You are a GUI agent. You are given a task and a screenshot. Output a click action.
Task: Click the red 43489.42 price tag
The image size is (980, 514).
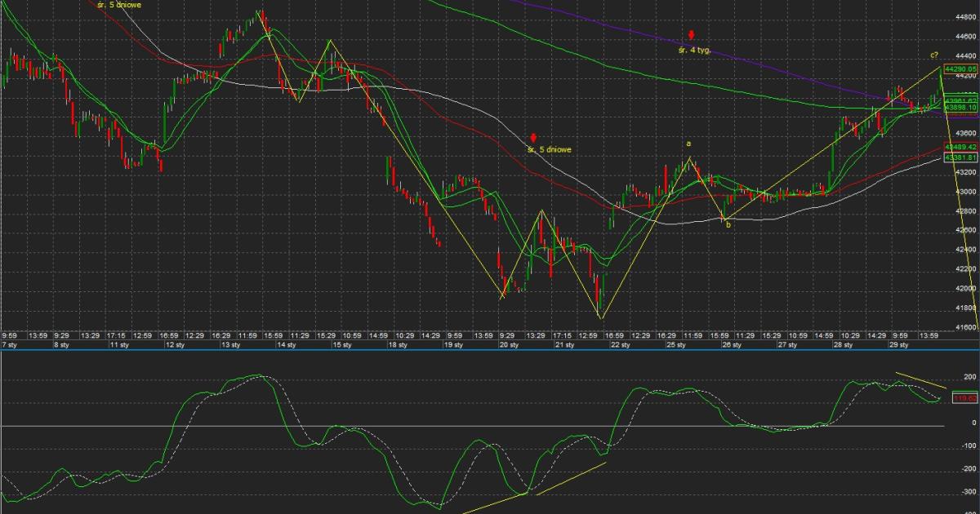pos(960,147)
